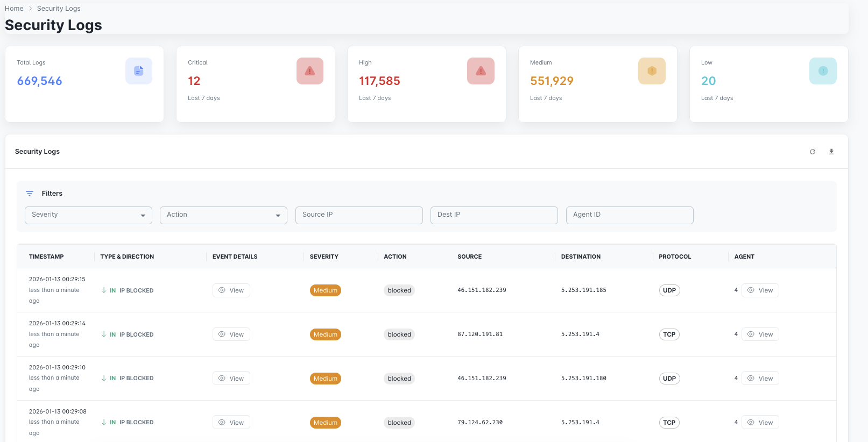Viewport: 868px width, 442px height.
Task: View event details for 00:29:08 log
Action: [231, 423]
